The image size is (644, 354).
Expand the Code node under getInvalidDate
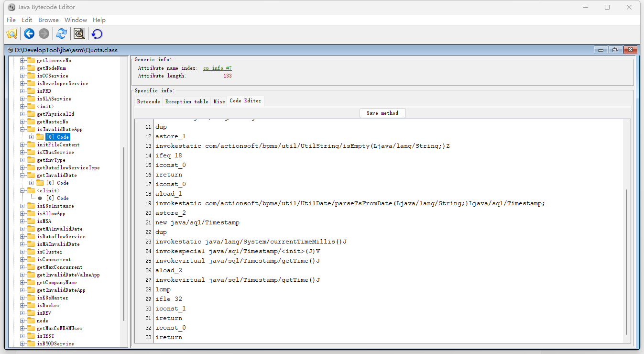tap(32, 183)
